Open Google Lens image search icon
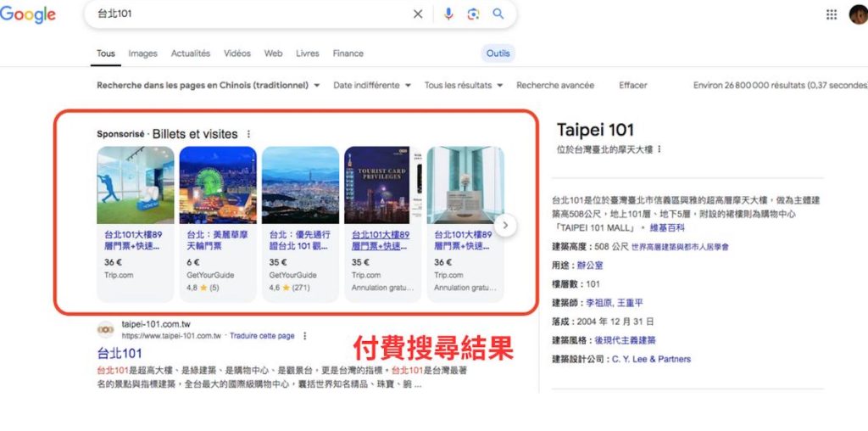 pos(473,14)
